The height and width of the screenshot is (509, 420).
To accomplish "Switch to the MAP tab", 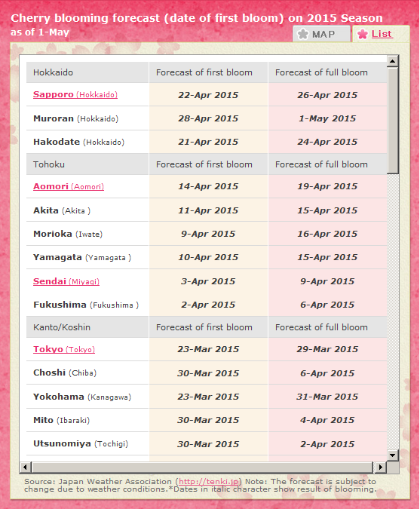I will tap(322, 34).
